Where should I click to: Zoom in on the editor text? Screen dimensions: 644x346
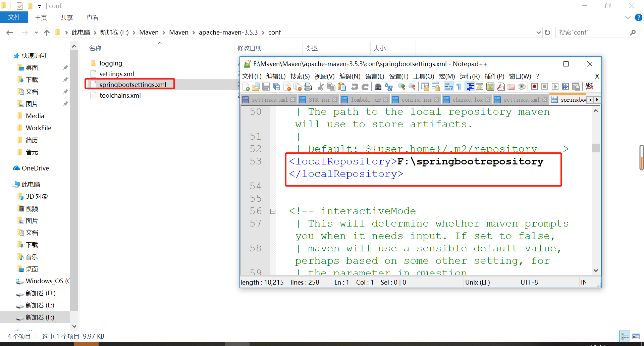(x=401, y=87)
